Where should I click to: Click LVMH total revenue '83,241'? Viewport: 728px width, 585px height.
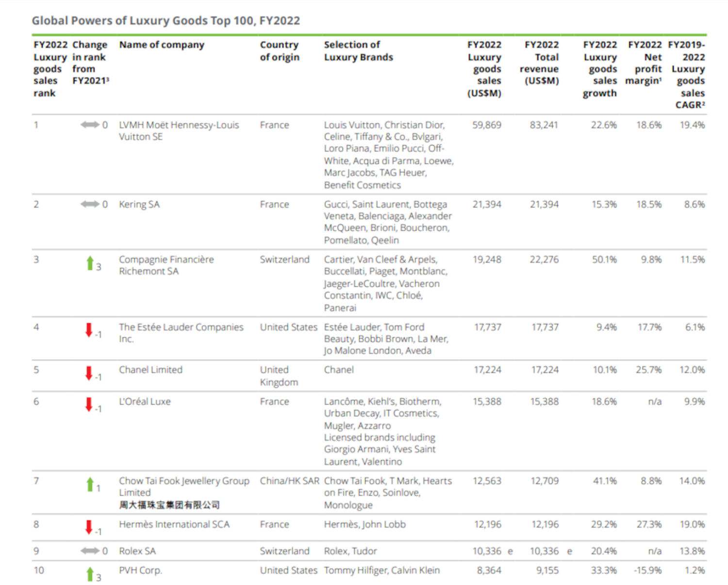pyautogui.click(x=544, y=125)
